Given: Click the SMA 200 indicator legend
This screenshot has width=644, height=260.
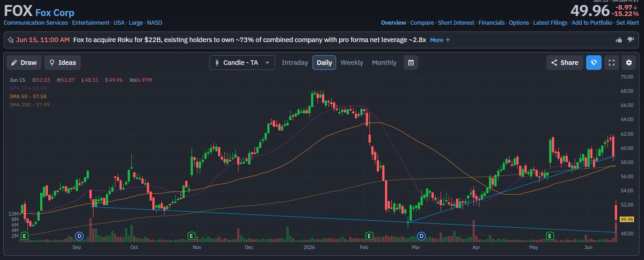Looking at the screenshot, I should (30, 104).
